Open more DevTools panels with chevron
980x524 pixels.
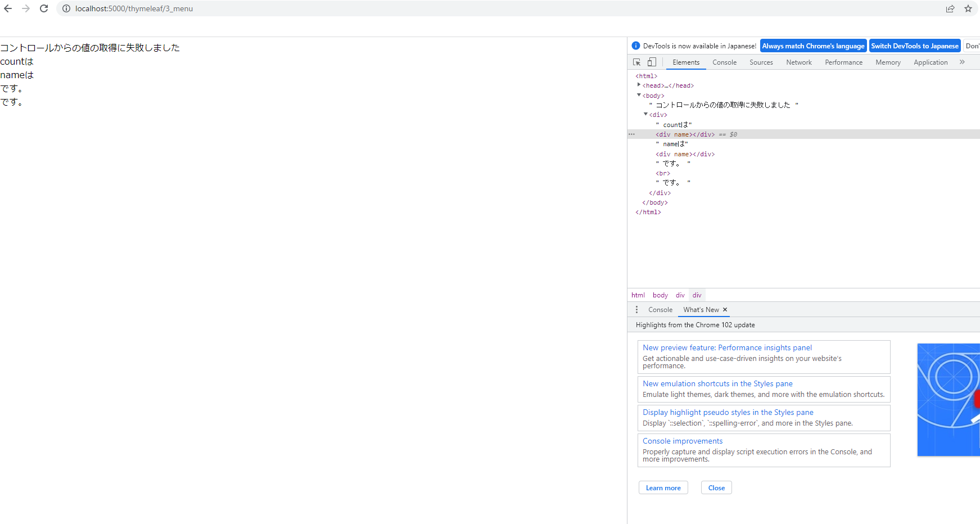(x=962, y=62)
